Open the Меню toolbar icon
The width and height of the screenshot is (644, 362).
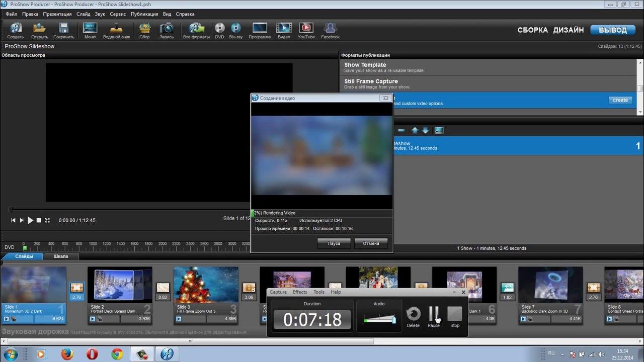click(90, 30)
